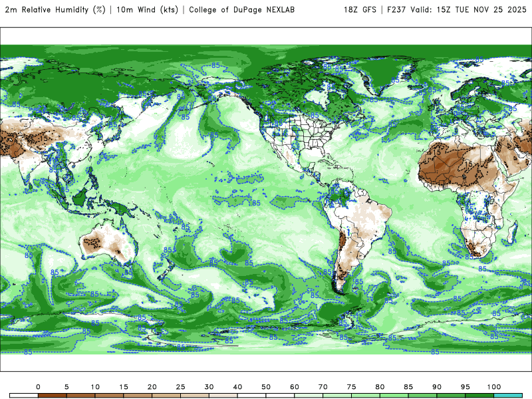Screen dimensions: 532x399
Task: Click the legend label '5'
Action: (x=66, y=387)
